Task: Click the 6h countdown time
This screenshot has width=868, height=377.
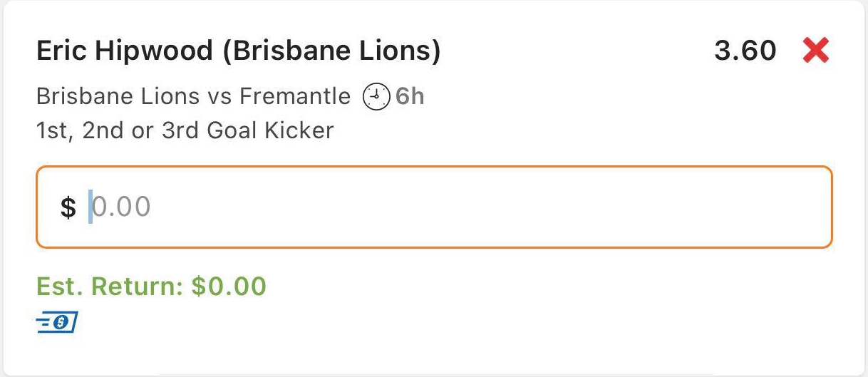Action: (410, 96)
